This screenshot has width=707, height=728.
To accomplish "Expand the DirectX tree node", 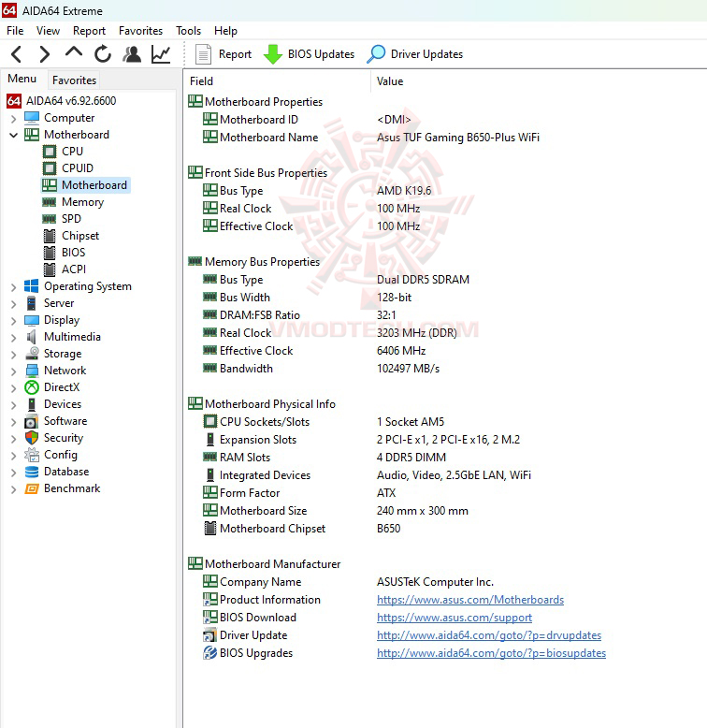I will pyautogui.click(x=13, y=387).
